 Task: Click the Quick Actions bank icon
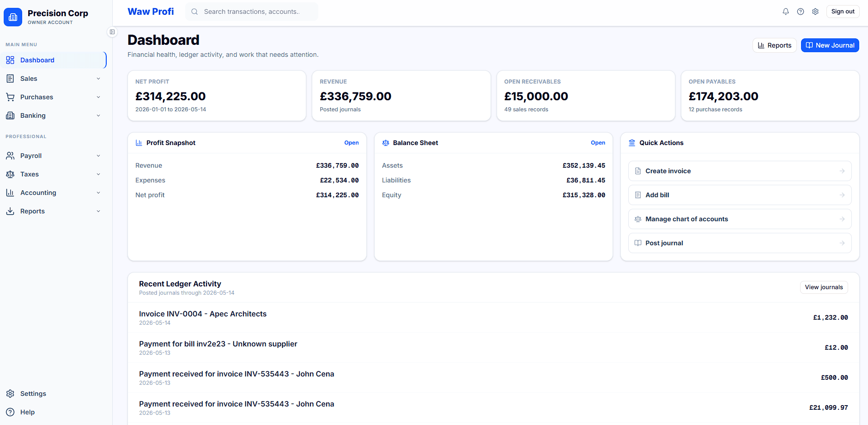[632, 143]
